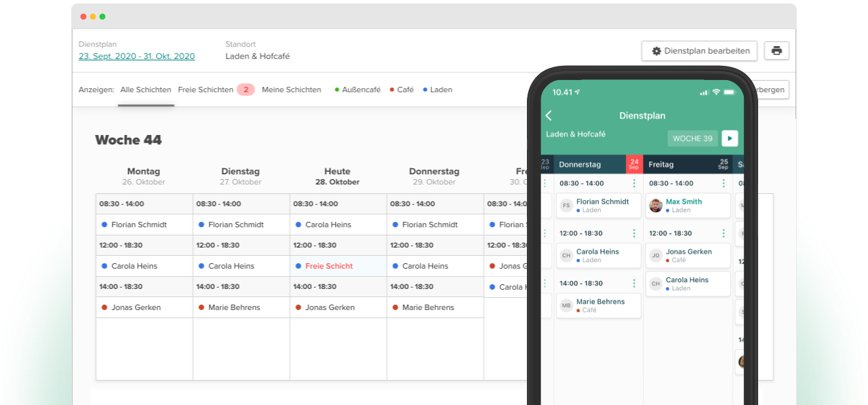Tap the name Florian Schmidt in the phone app
Screen dimensions: 868x405
[603, 201]
